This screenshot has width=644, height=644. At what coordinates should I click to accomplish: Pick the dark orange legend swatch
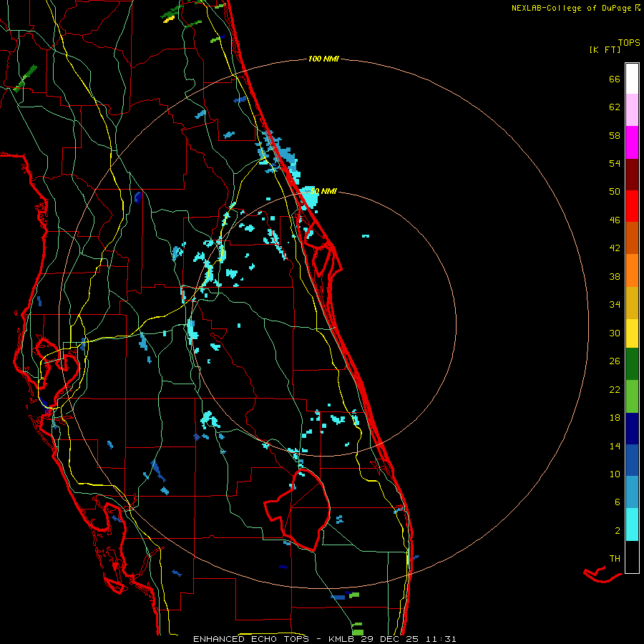(632, 238)
